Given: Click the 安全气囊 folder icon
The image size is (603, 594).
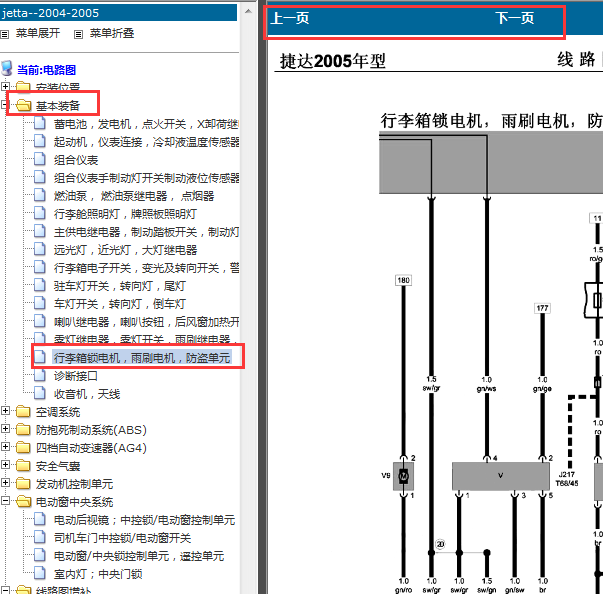Looking at the screenshot, I should tap(23, 465).
